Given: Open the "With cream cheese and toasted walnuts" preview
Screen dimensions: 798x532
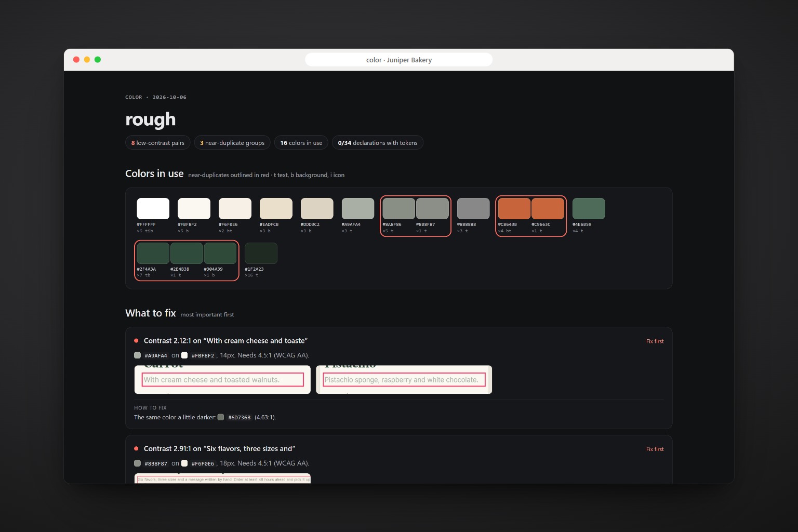Looking at the screenshot, I should coord(222,380).
